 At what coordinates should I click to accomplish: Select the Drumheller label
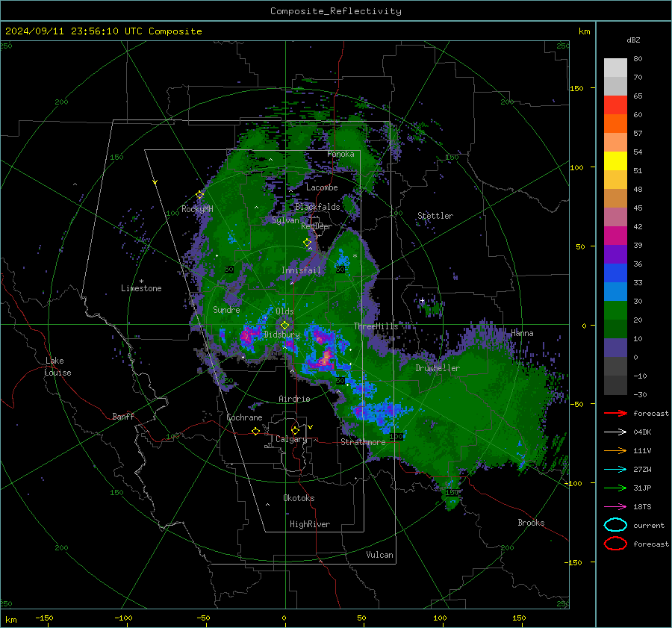[438, 368]
